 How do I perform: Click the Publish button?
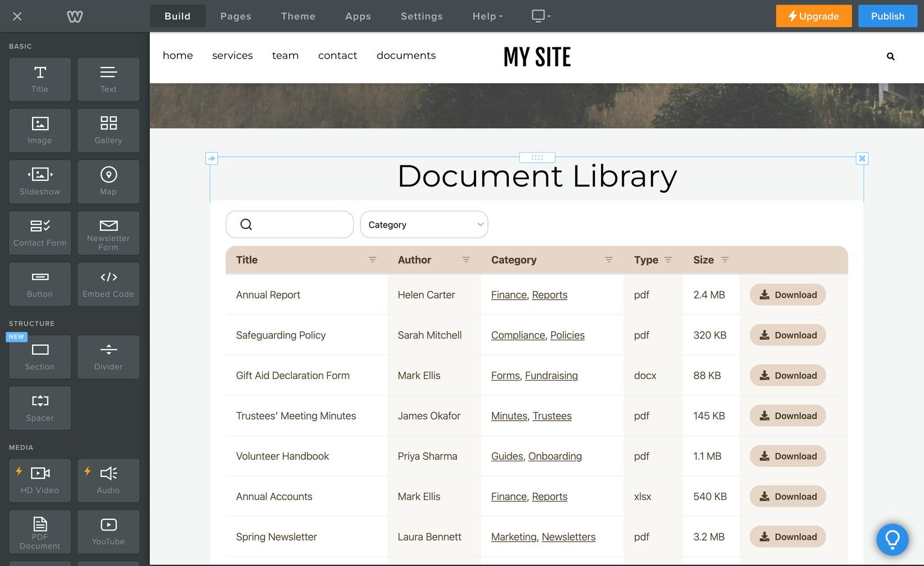[887, 16]
